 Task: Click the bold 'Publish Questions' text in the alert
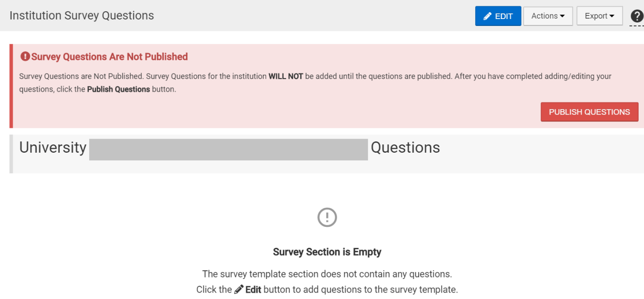pos(118,89)
